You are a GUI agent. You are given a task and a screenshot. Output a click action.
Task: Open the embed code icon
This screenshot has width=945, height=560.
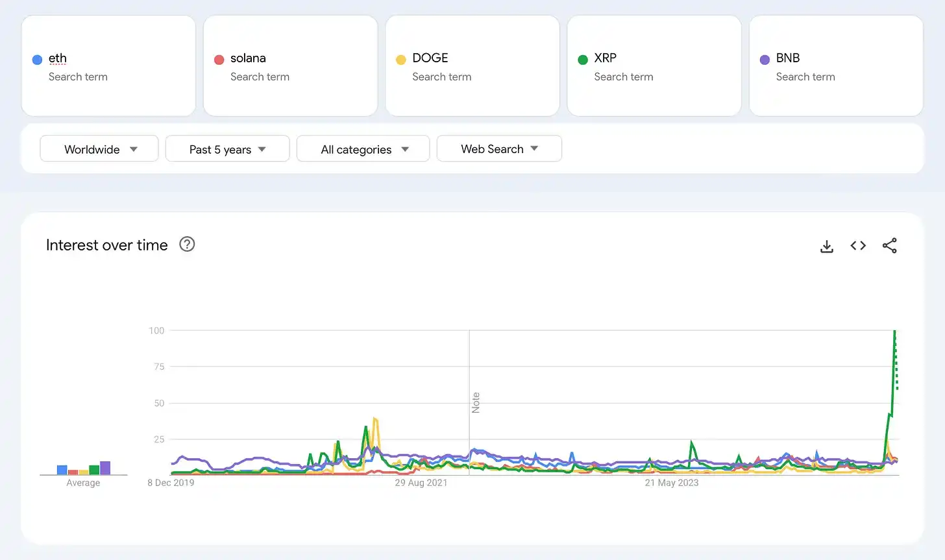coord(858,246)
